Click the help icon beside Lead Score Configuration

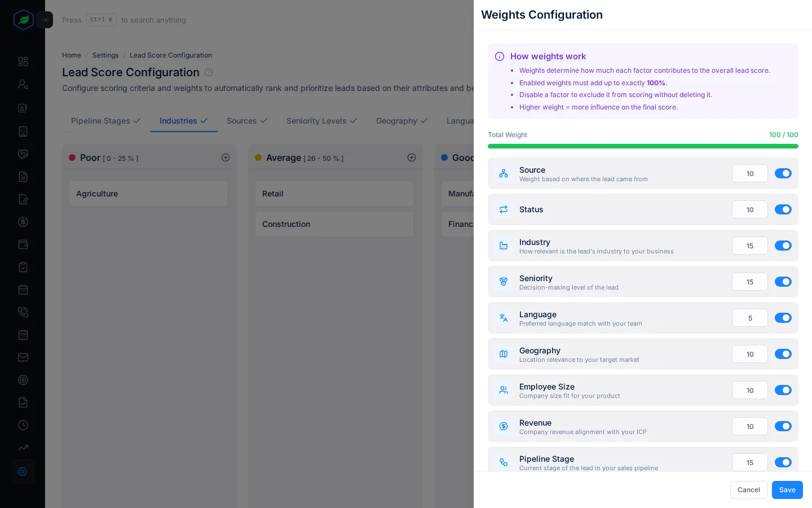tap(209, 72)
